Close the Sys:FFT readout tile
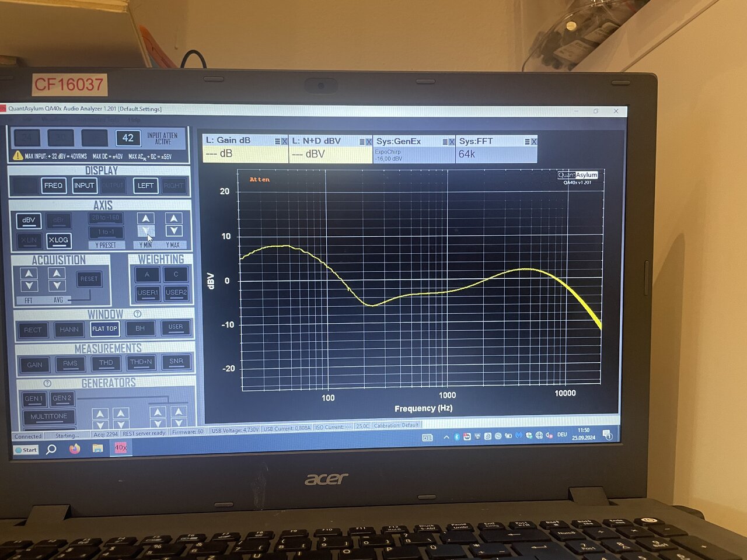The height and width of the screenshot is (560, 747). pyautogui.click(x=533, y=142)
